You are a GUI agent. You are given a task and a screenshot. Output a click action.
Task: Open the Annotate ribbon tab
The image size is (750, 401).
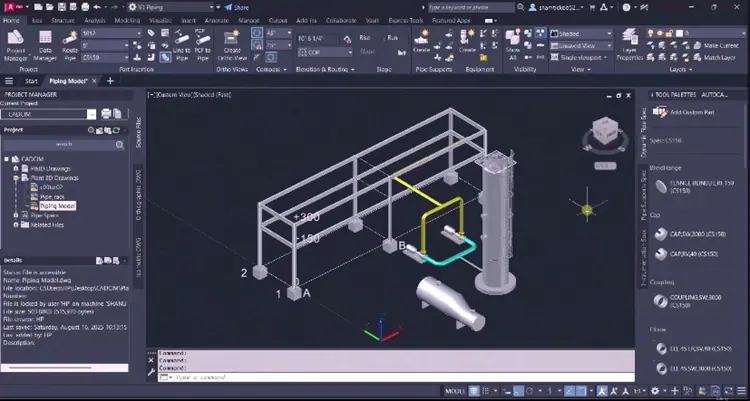[217, 21]
